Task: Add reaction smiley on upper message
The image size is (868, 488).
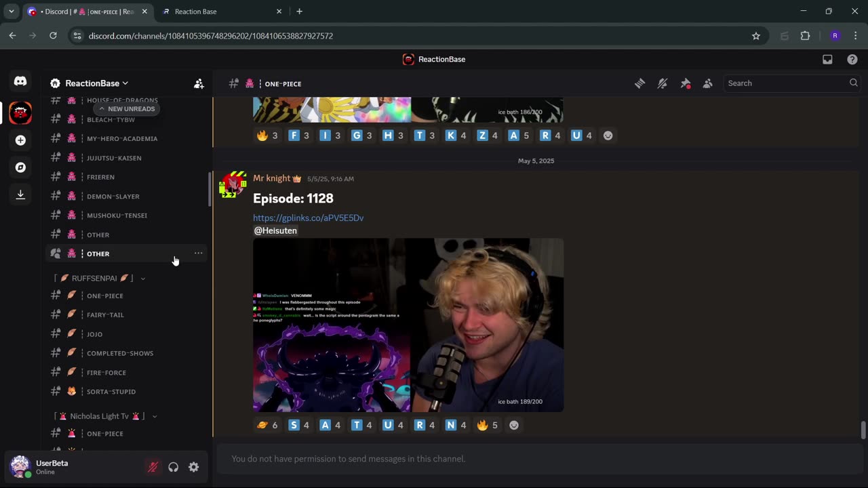Action: click(608, 136)
